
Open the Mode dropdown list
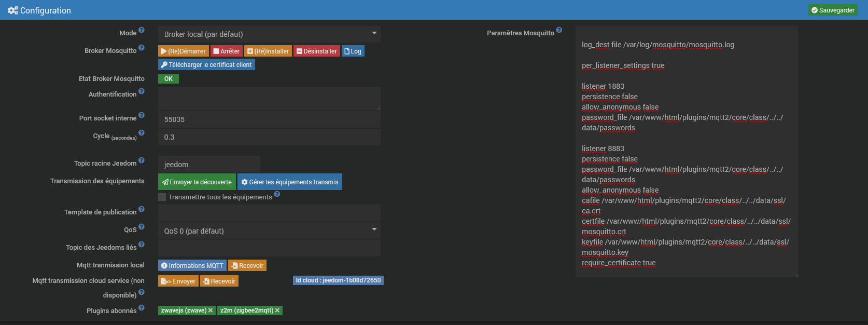pyautogui.click(x=269, y=34)
